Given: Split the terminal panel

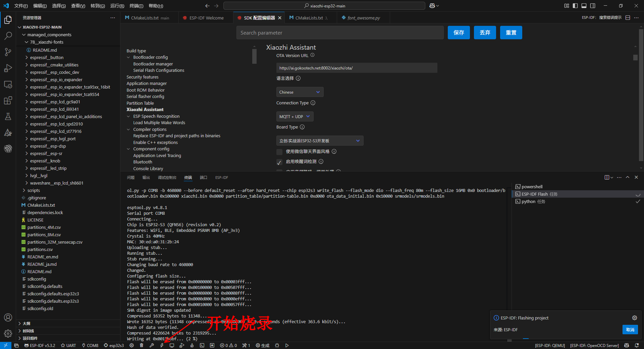Looking at the screenshot, I should (x=607, y=177).
